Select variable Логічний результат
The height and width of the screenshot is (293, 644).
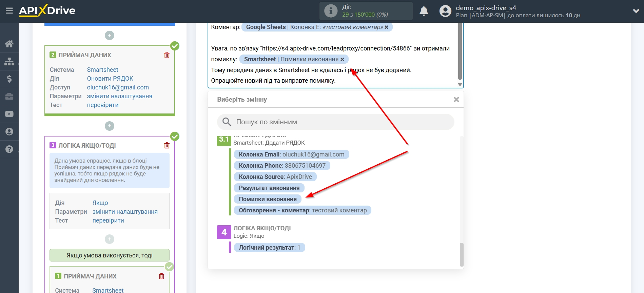(269, 248)
